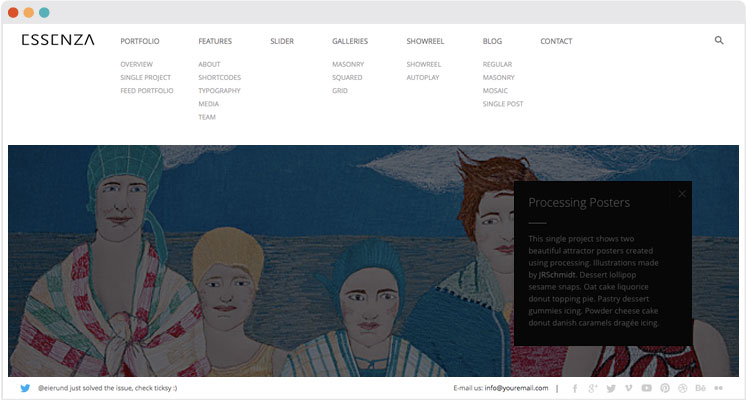The width and height of the screenshot is (746, 401).
Task: Select Squared under Galleries
Action: pyautogui.click(x=347, y=78)
